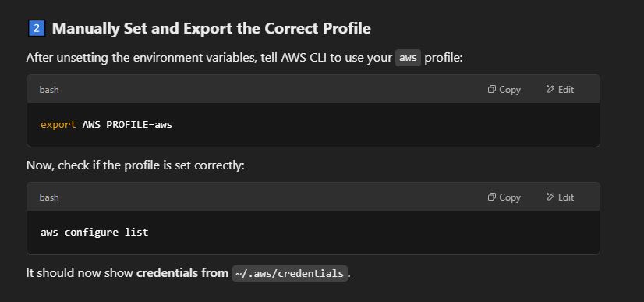Click the Manually Set and Export heading

211,28
